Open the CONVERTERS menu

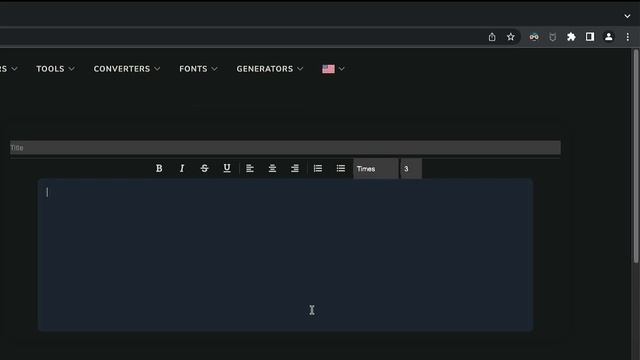[127, 69]
